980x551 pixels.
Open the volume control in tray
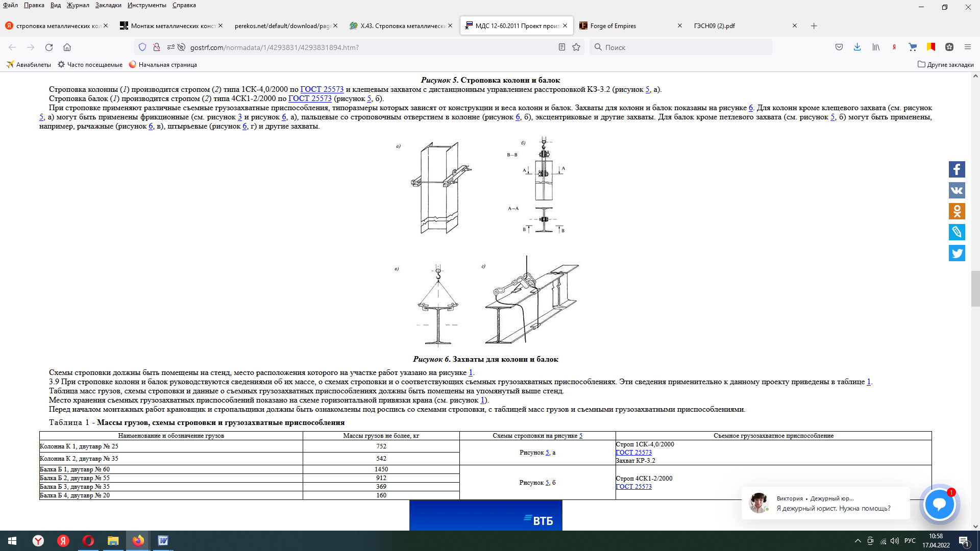(895, 541)
